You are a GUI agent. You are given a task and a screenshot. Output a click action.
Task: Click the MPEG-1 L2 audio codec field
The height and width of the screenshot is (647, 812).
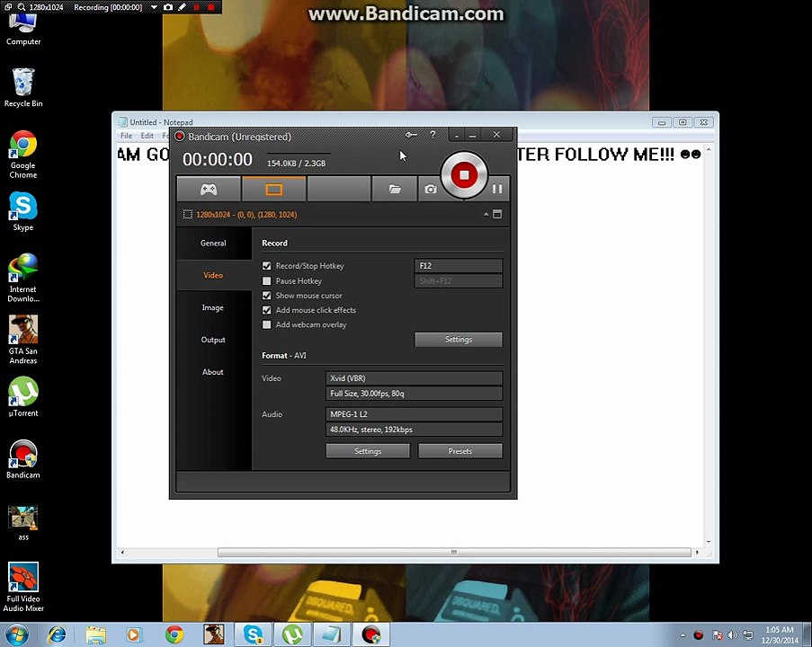[x=414, y=414]
